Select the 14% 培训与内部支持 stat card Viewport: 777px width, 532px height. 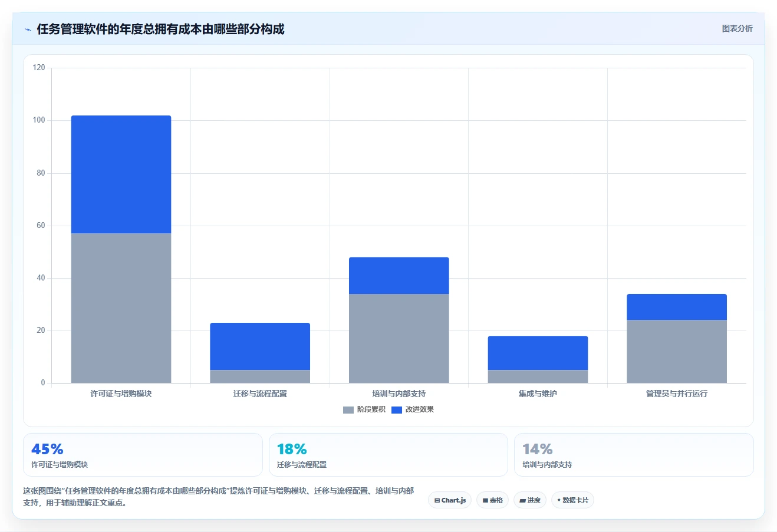[634, 455]
